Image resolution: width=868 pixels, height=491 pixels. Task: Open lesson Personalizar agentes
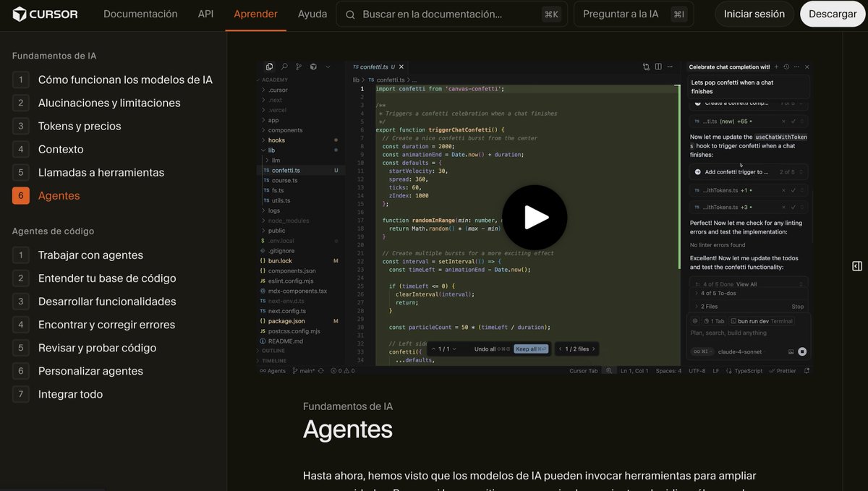(x=78, y=370)
